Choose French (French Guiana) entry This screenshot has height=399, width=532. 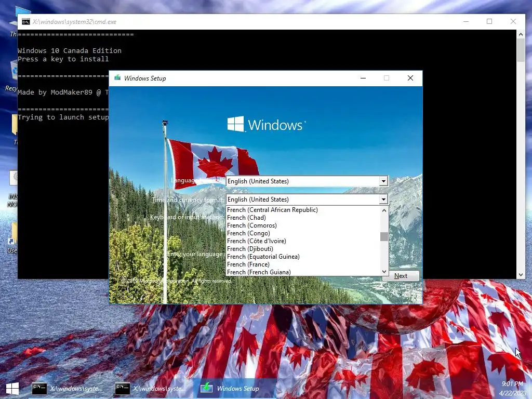[303, 272]
